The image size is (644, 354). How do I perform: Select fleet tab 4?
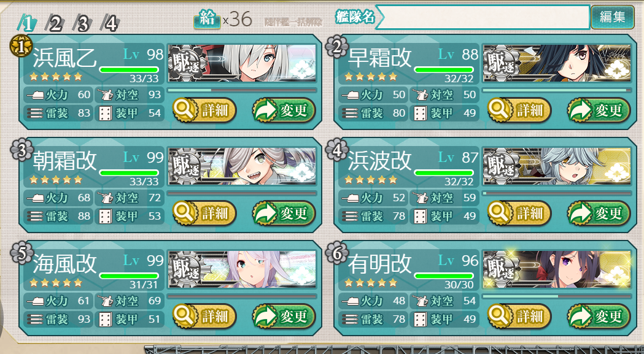110,24
